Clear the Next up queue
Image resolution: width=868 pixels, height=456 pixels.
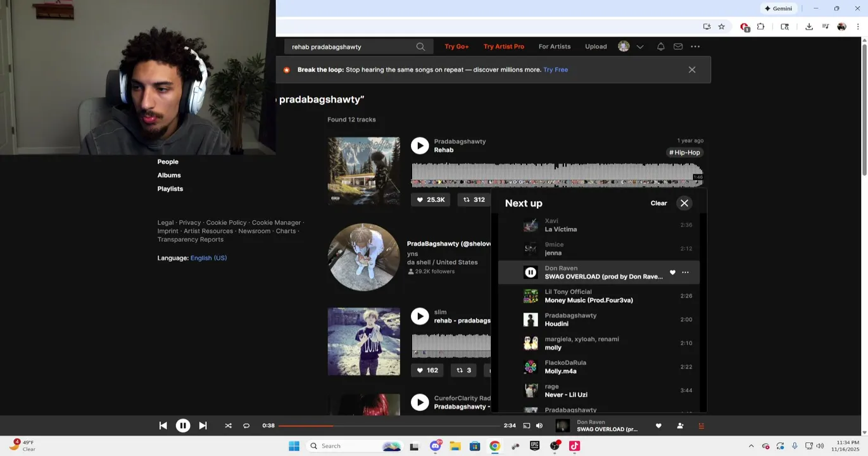click(658, 203)
